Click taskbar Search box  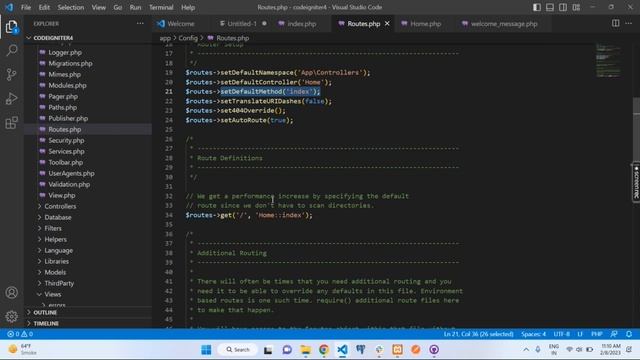(238, 350)
